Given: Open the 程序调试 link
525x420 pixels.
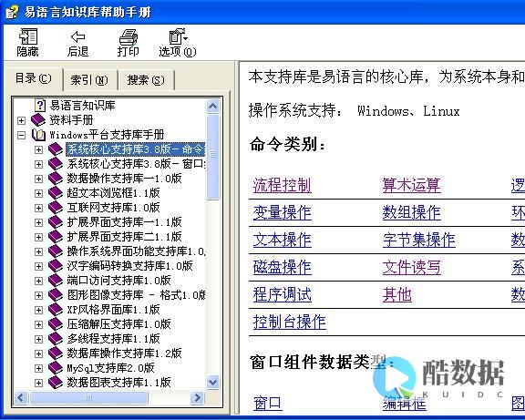Looking at the screenshot, I should coord(282,295).
